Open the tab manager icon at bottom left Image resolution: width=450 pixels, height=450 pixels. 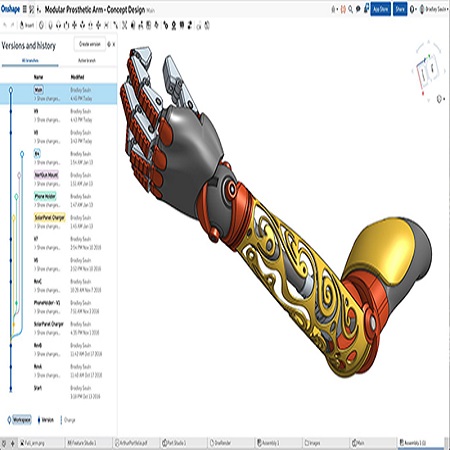[x=4, y=443]
